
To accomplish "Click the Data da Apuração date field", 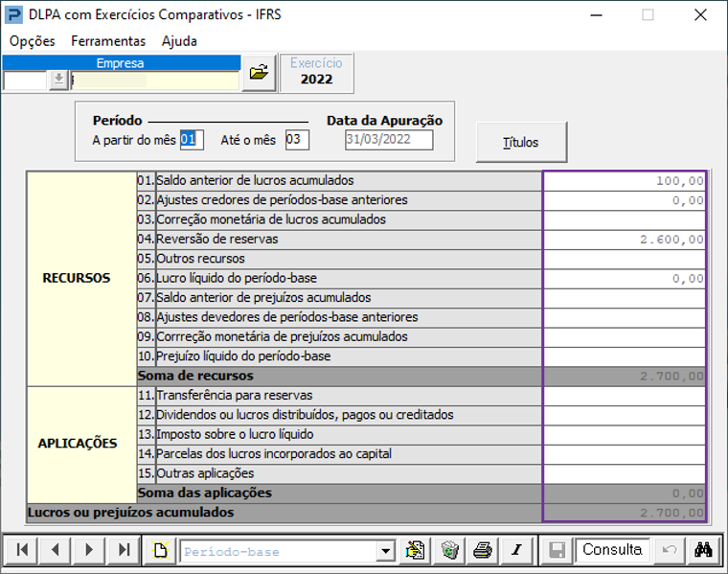I will point(389,139).
